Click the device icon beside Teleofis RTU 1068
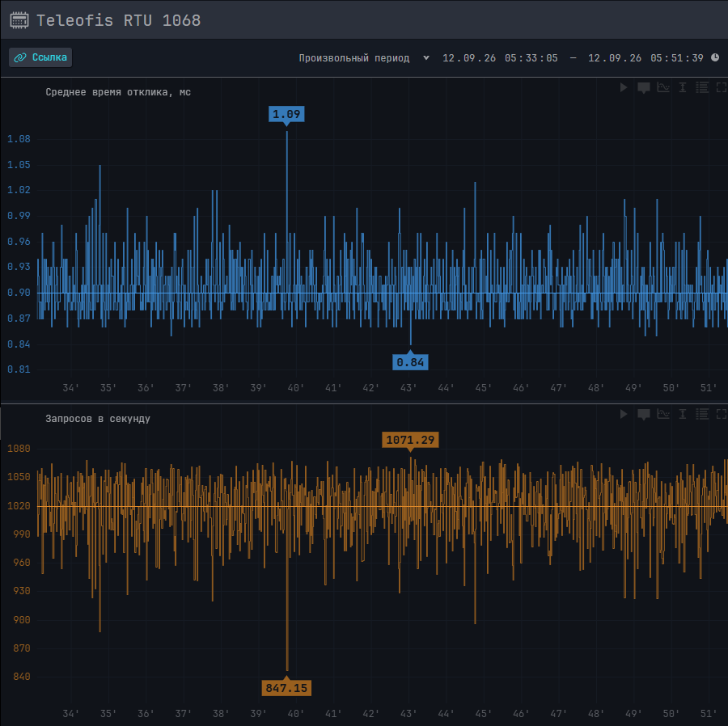The width and height of the screenshot is (728, 726). 19,20
